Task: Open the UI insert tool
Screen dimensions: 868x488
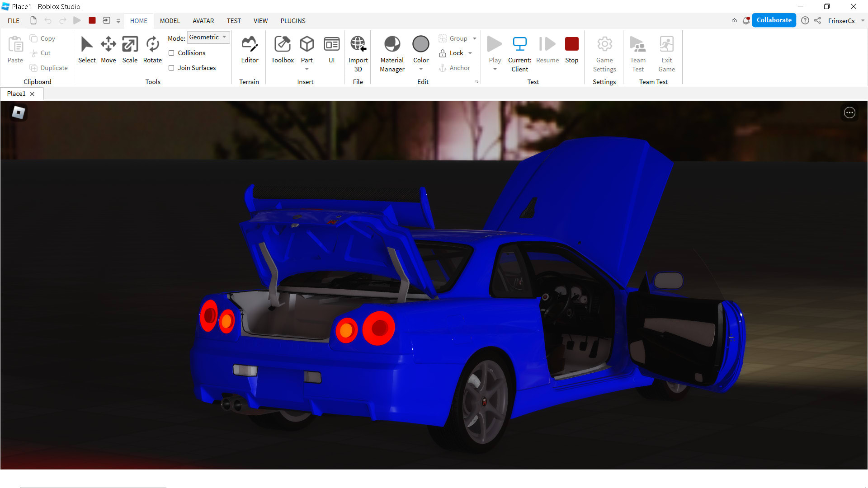Action: tap(331, 50)
